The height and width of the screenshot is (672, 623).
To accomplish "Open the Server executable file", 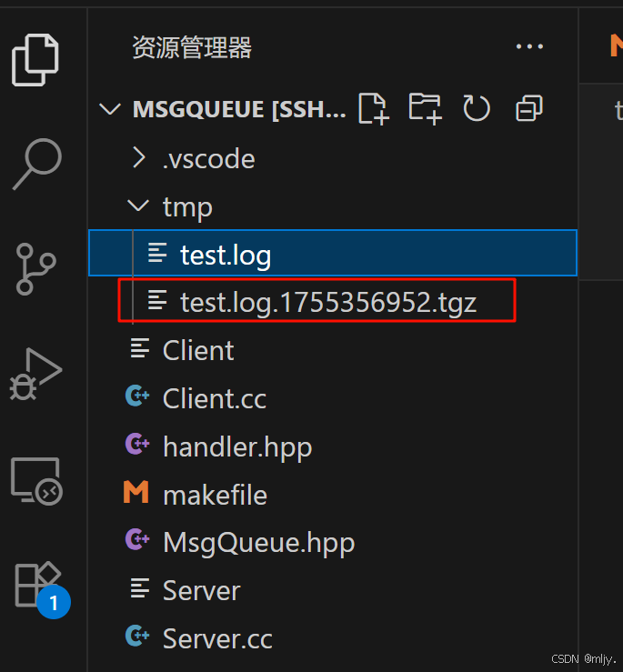I will click(333, 590).
